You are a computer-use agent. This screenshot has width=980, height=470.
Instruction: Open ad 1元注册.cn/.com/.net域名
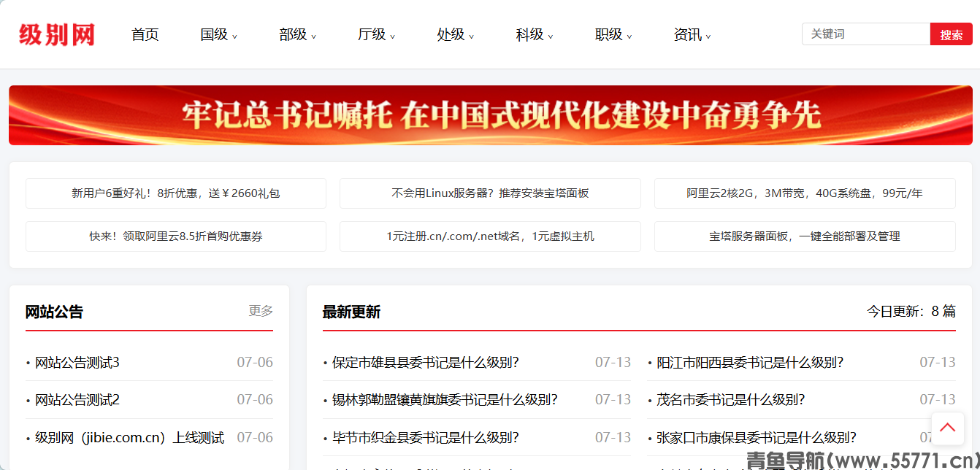tap(490, 236)
